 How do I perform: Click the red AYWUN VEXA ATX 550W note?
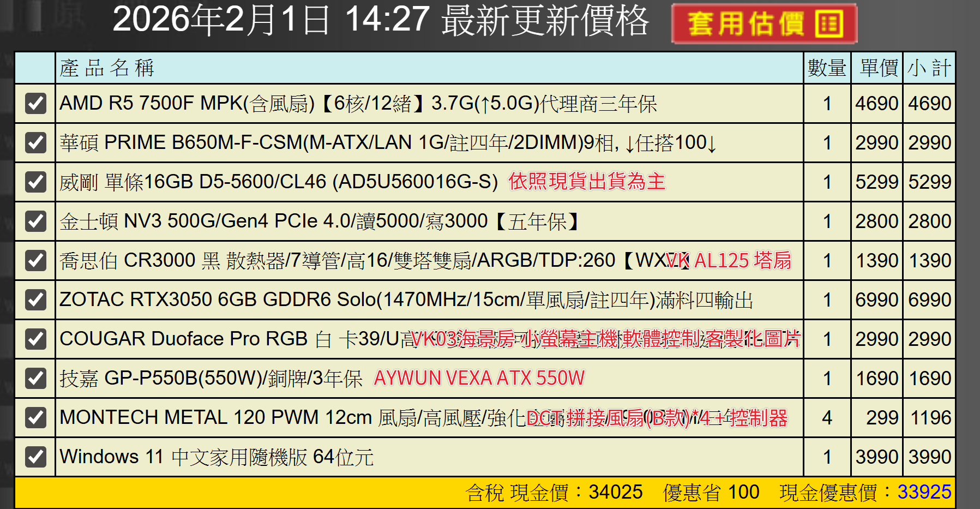pos(479,378)
